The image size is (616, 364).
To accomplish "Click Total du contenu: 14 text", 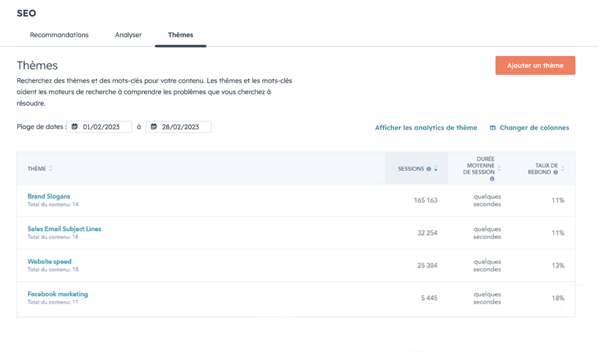I will point(53,205).
